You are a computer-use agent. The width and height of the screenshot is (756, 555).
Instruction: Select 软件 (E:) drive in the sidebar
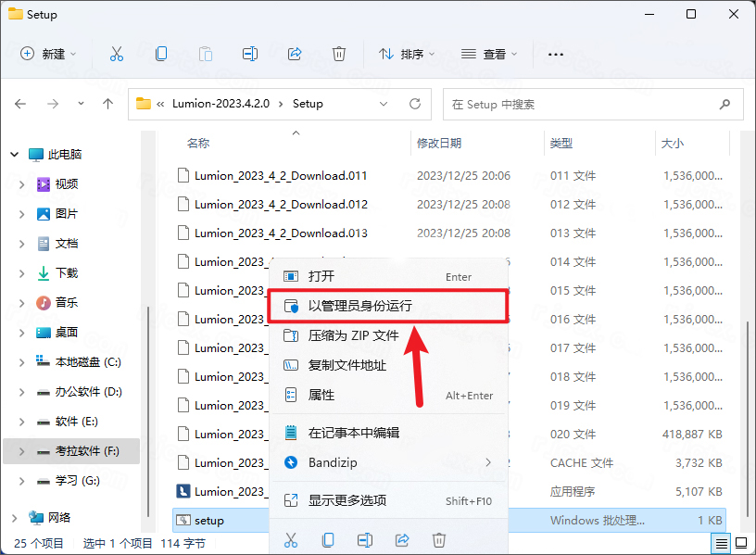coord(76,422)
